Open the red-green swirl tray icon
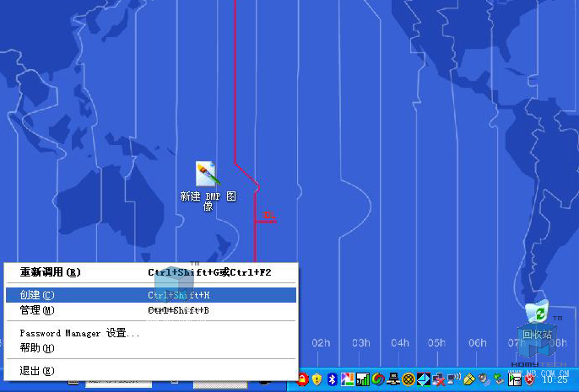 click(377, 380)
